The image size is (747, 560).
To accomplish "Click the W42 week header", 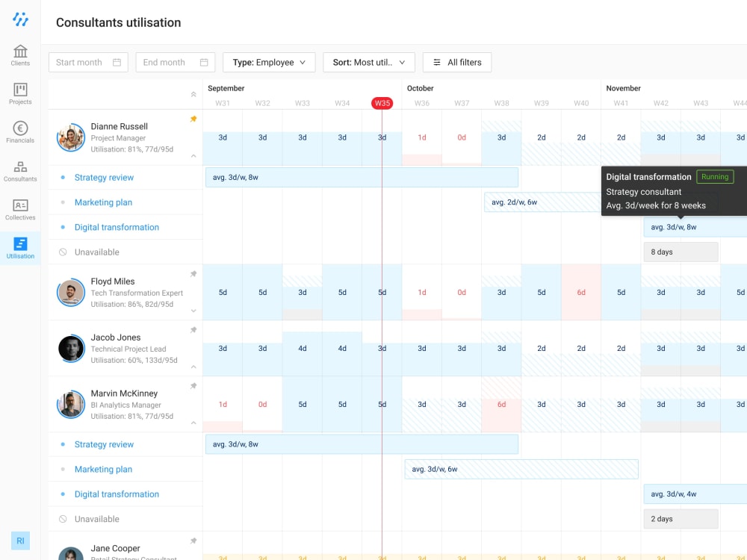I will point(661,103).
